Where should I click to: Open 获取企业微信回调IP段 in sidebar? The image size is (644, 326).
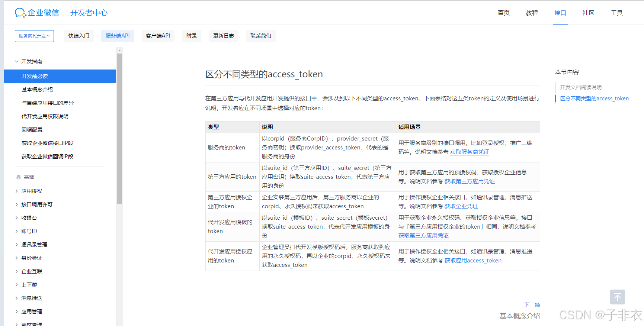coord(47,156)
